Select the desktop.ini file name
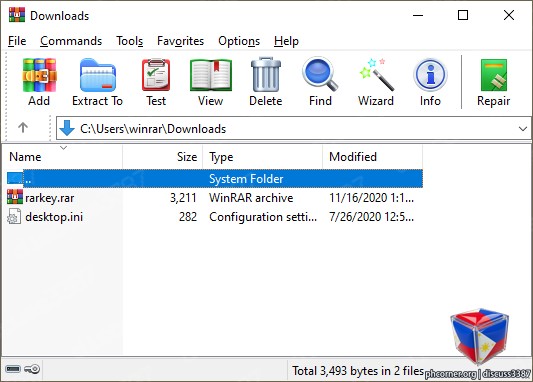The image size is (533, 382). 54,217
